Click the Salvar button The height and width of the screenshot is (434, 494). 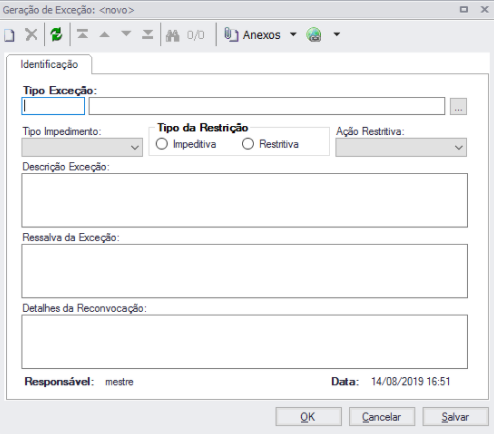coord(455,417)
